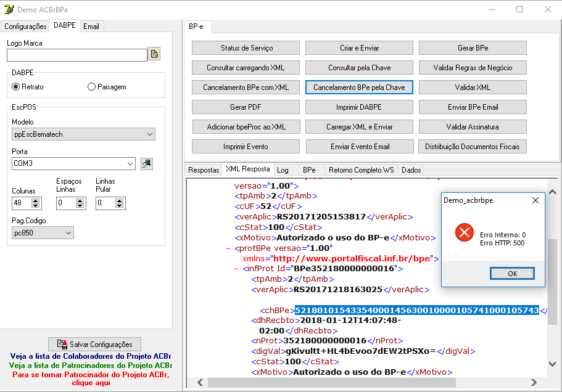
Task: Click the red become-Patrocinador link
Action: 91,379
